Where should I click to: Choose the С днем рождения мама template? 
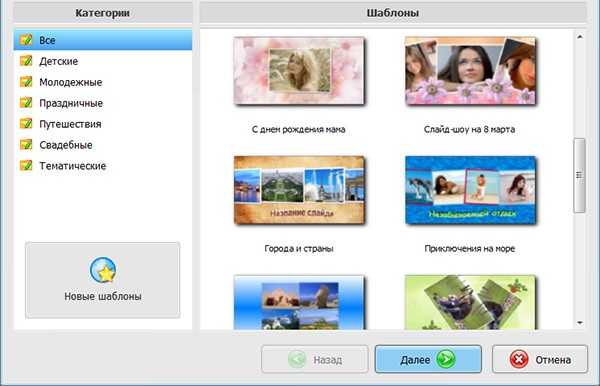299,71
